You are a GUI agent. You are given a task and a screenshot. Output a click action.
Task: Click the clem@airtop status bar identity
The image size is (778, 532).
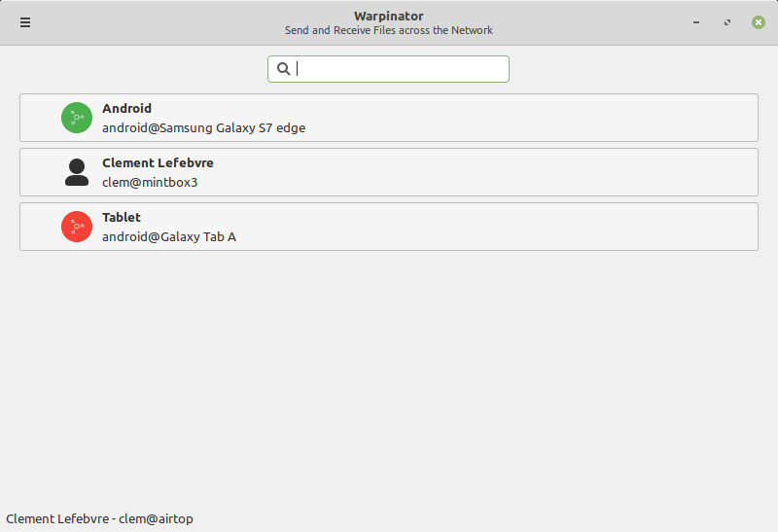click(x=99, y=519)
